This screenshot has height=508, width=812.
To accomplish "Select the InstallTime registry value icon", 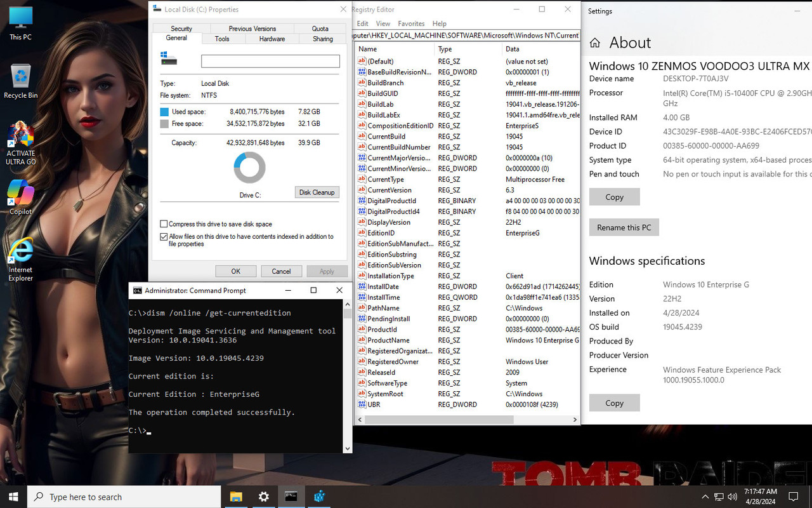I will [x=362, y=297].
